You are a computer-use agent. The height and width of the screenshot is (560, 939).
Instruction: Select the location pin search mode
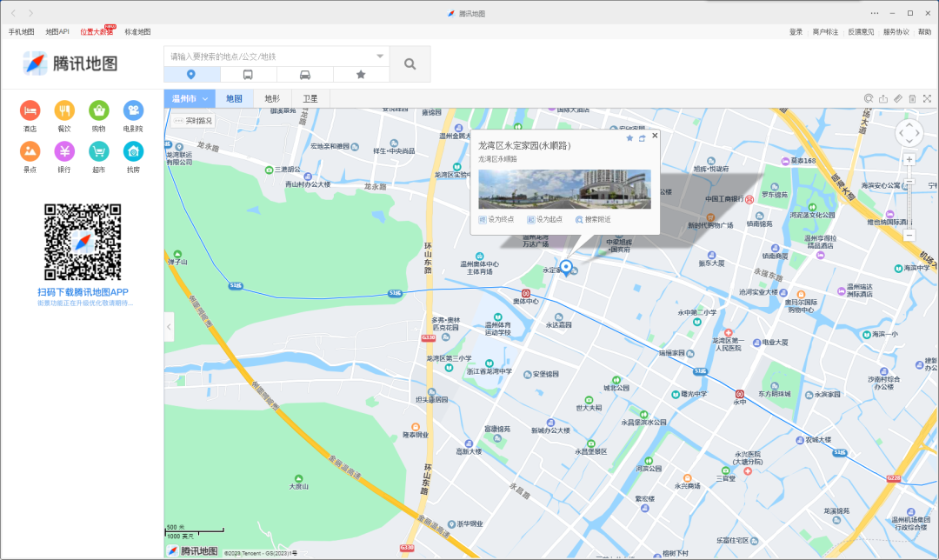(x=191, y=74)
